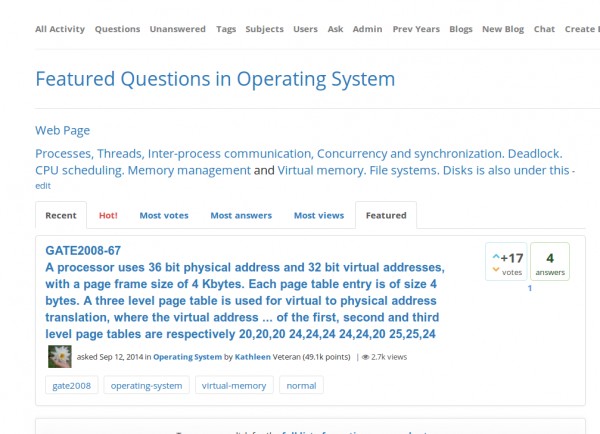600x434 pixels.
Task: Open the Most views tab
Action: (x=318, y=215)
